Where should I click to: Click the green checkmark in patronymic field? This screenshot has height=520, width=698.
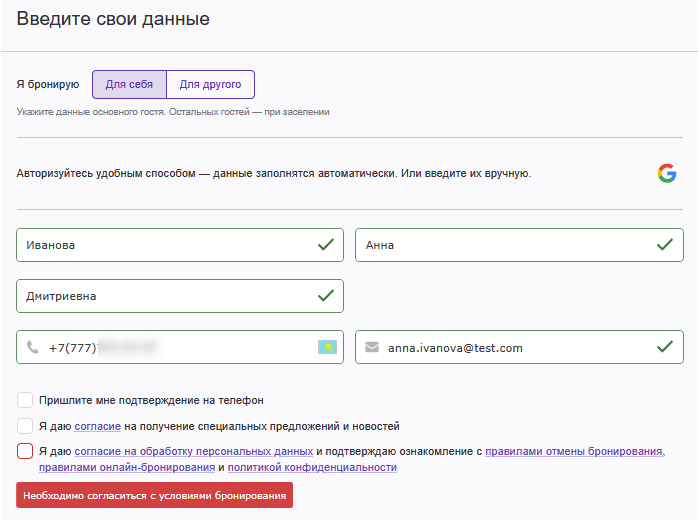(325, 296)
